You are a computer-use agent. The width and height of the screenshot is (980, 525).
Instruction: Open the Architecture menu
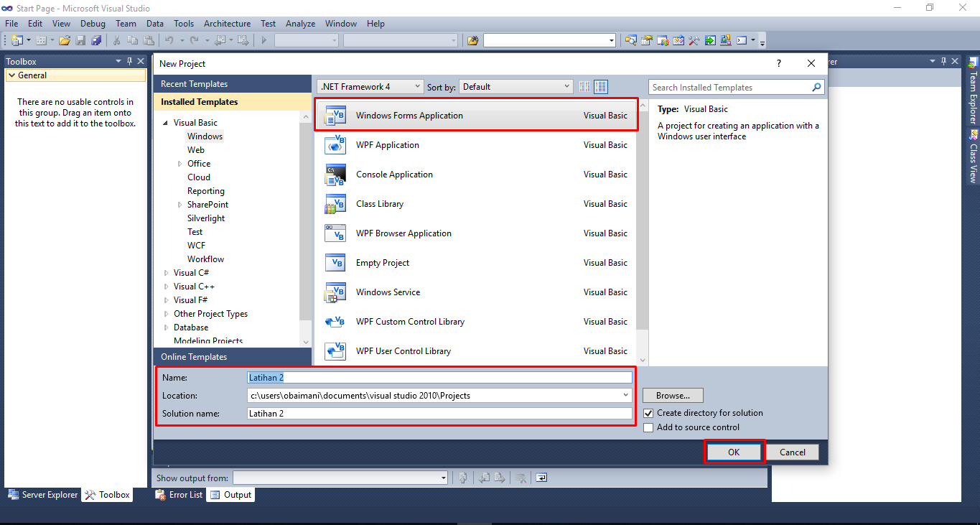(x=227, y=24)
